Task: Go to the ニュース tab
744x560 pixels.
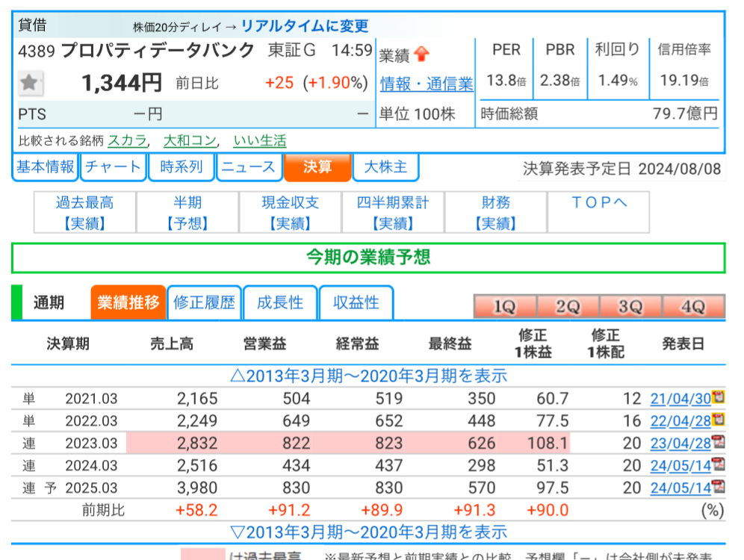Action: [x=249, y=167]
